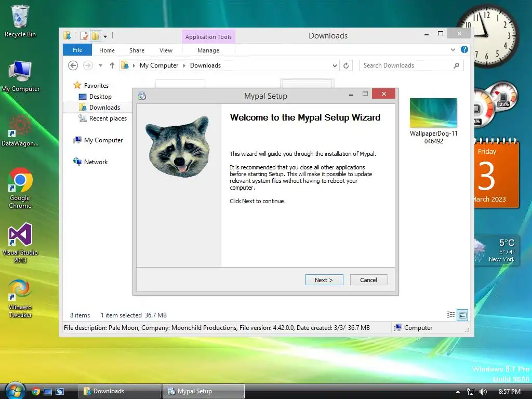Open Winaero Tweaker desktop shortcut
Viewport: 532px width, 399px height.
point(20,299)
